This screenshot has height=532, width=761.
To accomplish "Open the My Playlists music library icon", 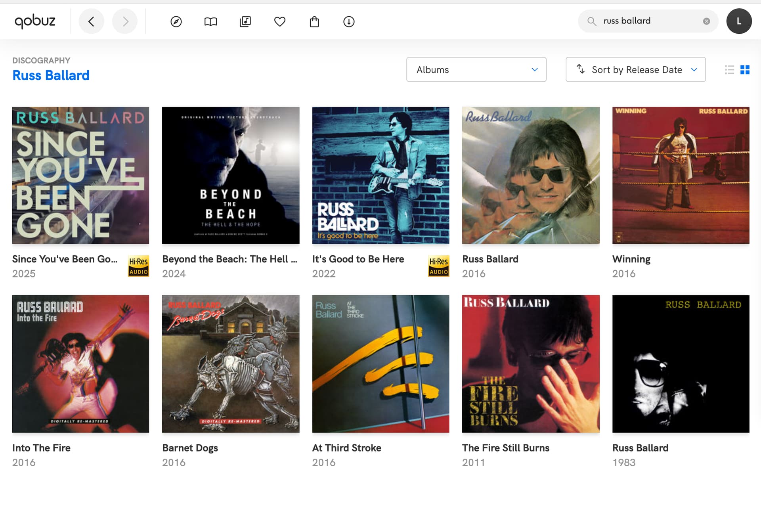I will 245,21.
